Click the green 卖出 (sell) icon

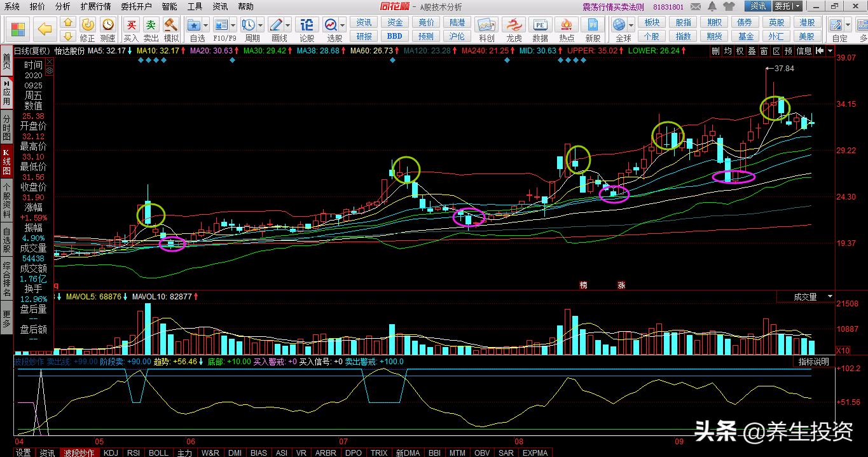pyautogui.click(x=151, y=25)
